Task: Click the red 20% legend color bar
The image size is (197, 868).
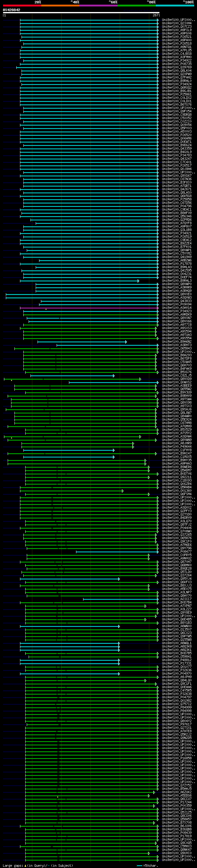Action: click(x=22, y=6)
